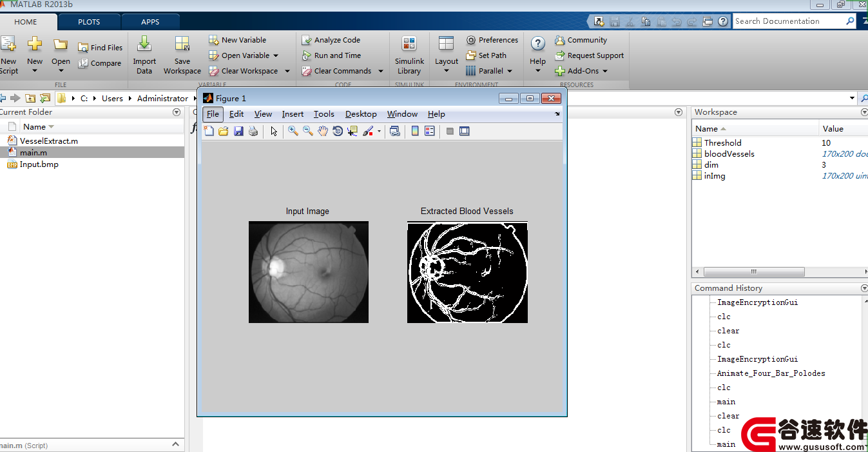
Task: Click Analyze Code in the ribbon
Action: tap(331, 40)
